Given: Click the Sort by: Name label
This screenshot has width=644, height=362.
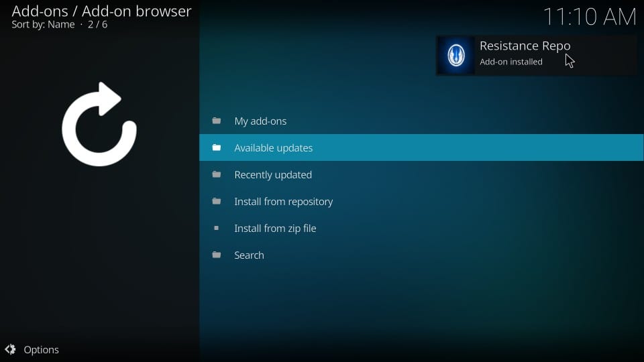Looking at the screenshot, I should click(x=43, y=25).
